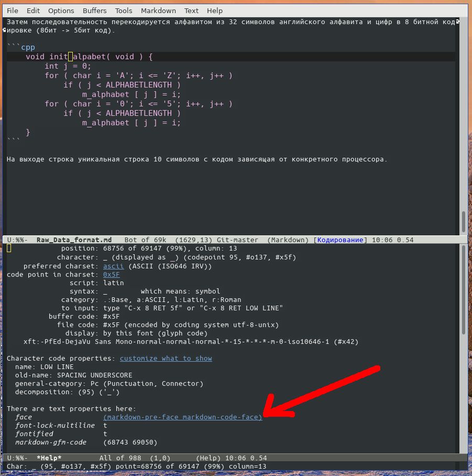Click the ```cpp code fence line

click(20, 47)
